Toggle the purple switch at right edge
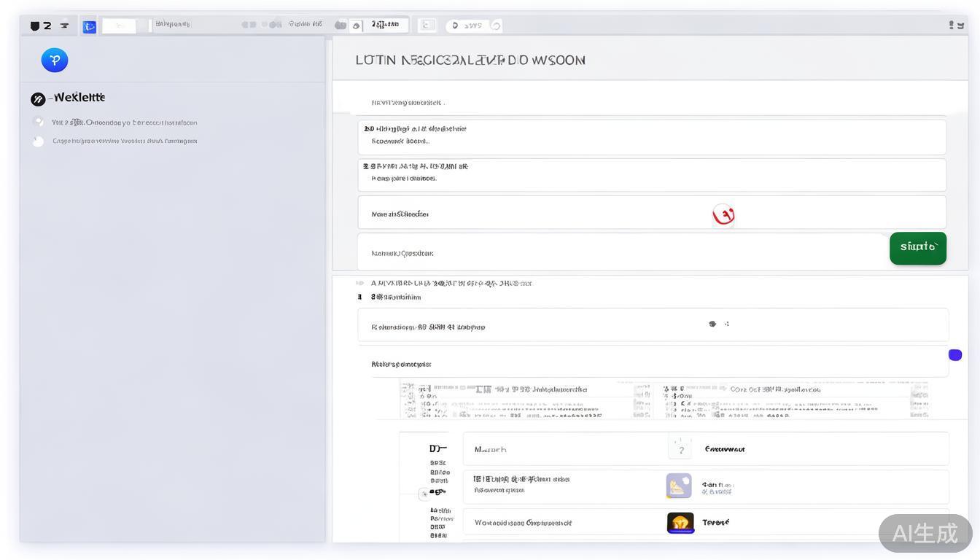Image resolution: width=980 pixels, height=560 pixels. tap(954, 355)
